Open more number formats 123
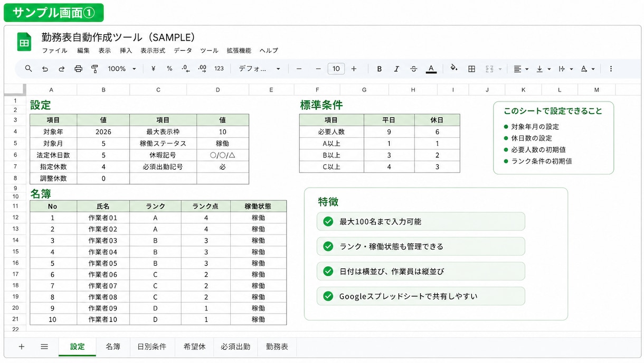The image size is (644, 363). point(219,69)
